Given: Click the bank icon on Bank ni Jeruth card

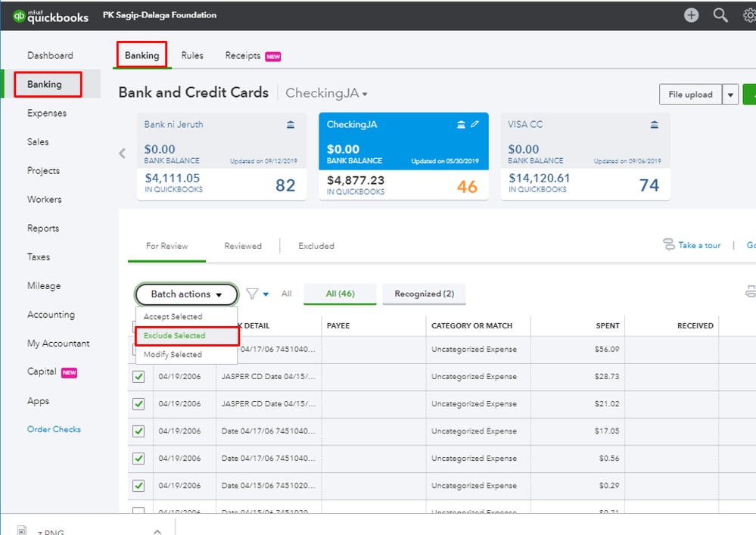Looking at the screenshot, I should 291,125.
